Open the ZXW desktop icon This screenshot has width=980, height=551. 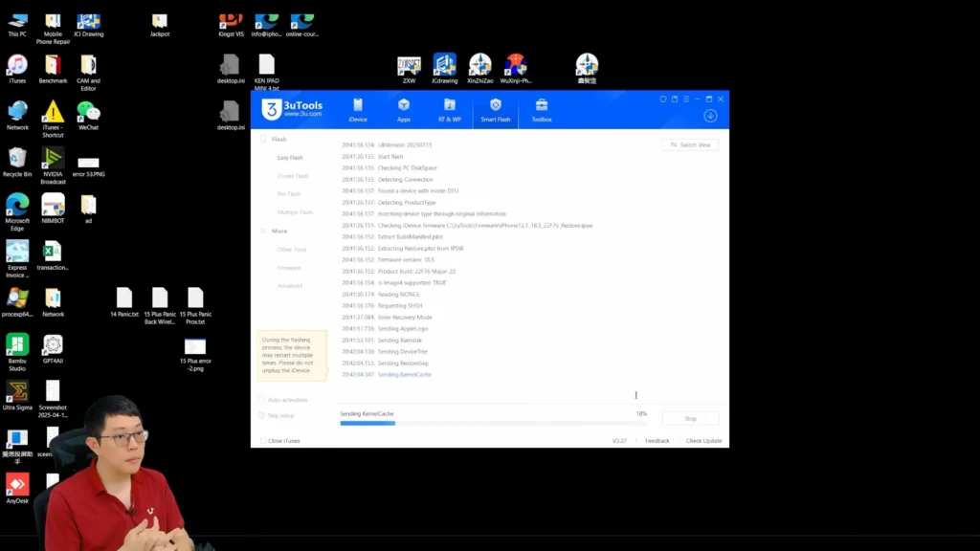[x=409, y=70]
